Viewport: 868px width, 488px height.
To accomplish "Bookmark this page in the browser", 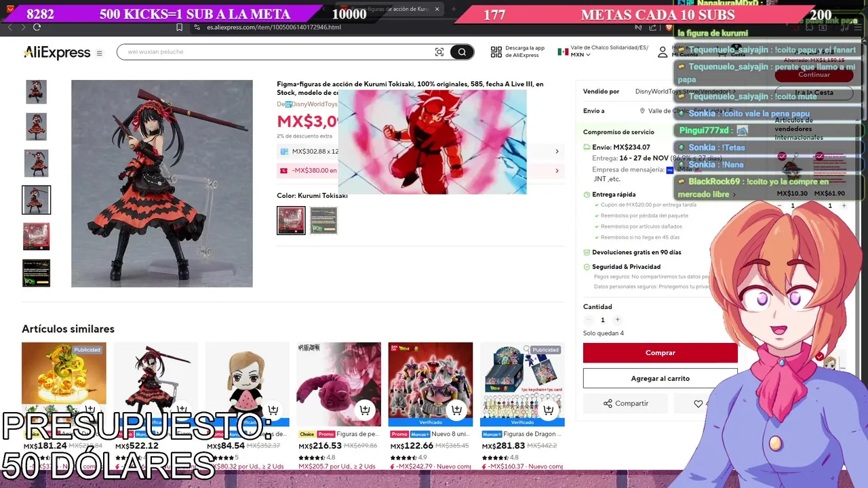I will (x=180, y=27).
